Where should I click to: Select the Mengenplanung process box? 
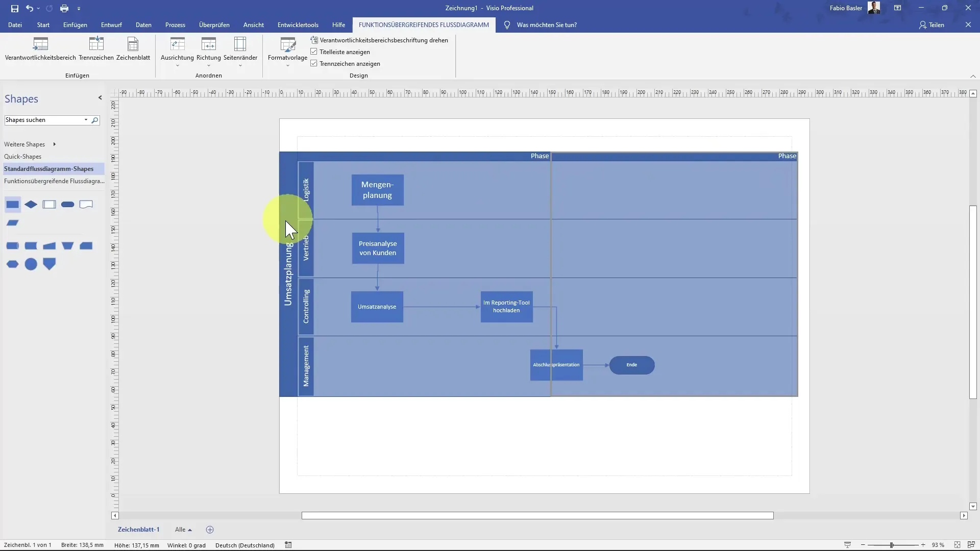point(378,190)
